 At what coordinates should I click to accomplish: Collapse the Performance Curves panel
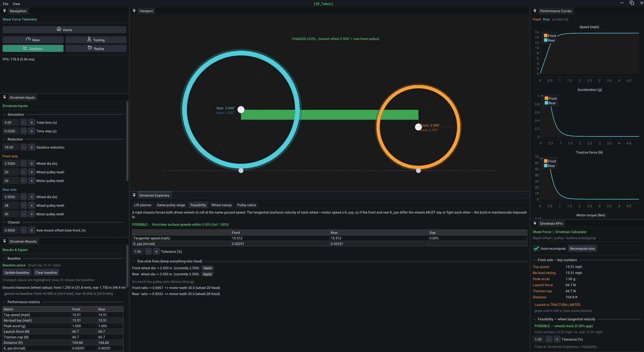pyautogui.click(x=535, y=11)
